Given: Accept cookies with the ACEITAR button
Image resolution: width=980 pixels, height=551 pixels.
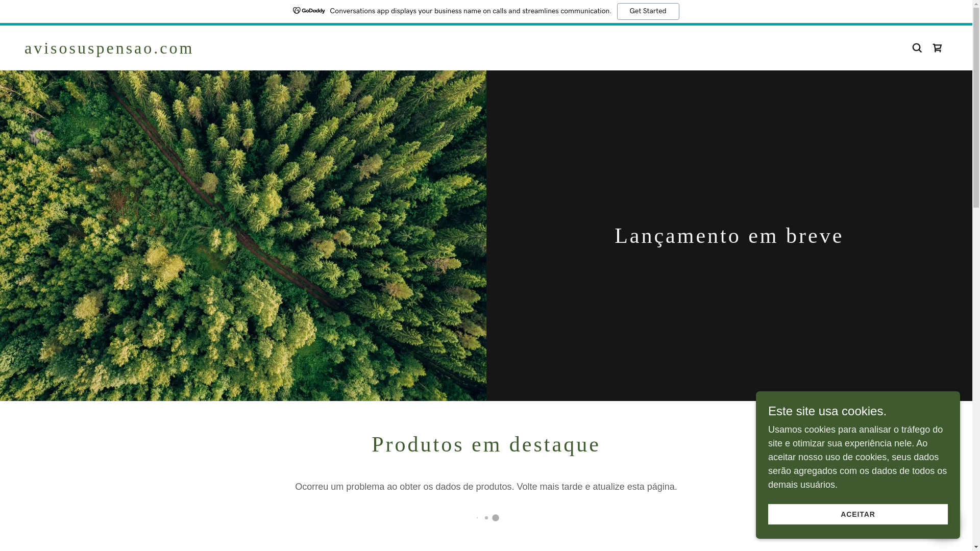Looking at the screenshot, I should (857, 514).
